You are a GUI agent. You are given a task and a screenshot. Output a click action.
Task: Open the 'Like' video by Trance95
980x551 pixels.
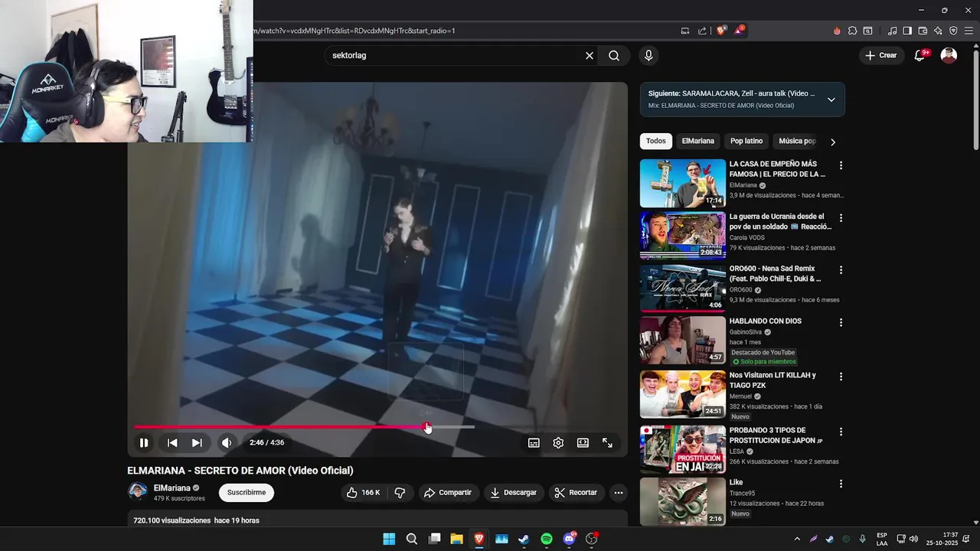coord(683,501)
